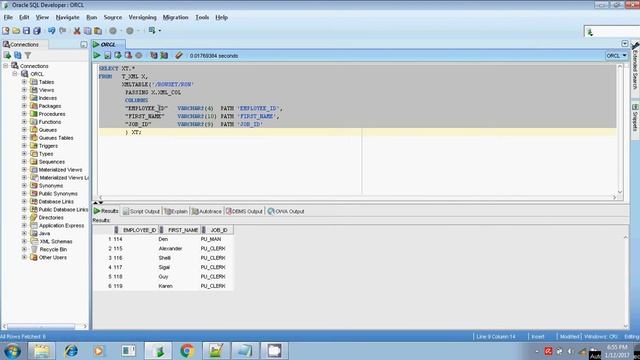Expand the Views tree node
This screenshot has width=640, height=360.
click(24, 90)
